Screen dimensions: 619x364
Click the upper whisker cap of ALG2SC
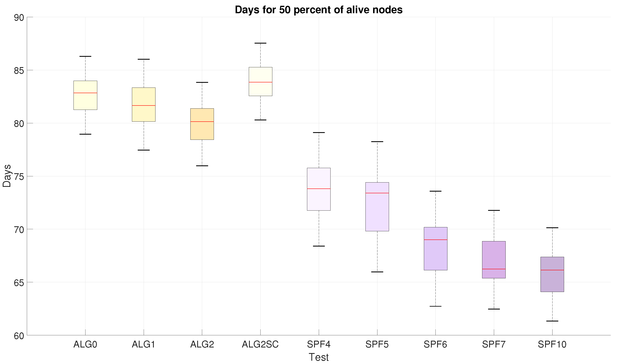tap(260, 43)
